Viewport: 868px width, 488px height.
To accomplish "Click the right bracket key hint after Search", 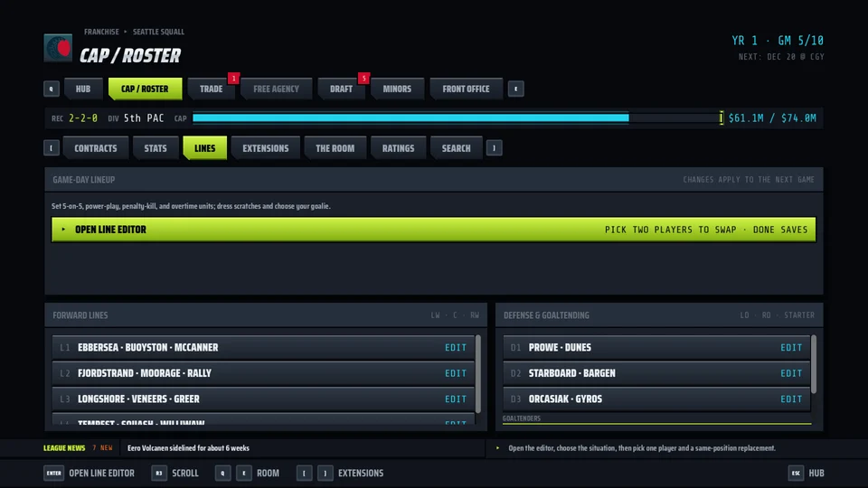I will [x=495, y=147].
